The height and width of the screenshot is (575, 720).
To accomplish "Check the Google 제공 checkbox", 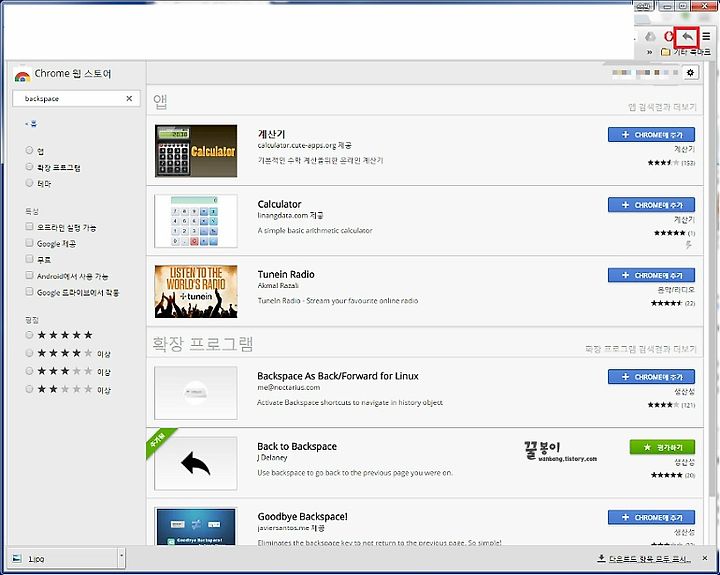I will tap(29, 242).
